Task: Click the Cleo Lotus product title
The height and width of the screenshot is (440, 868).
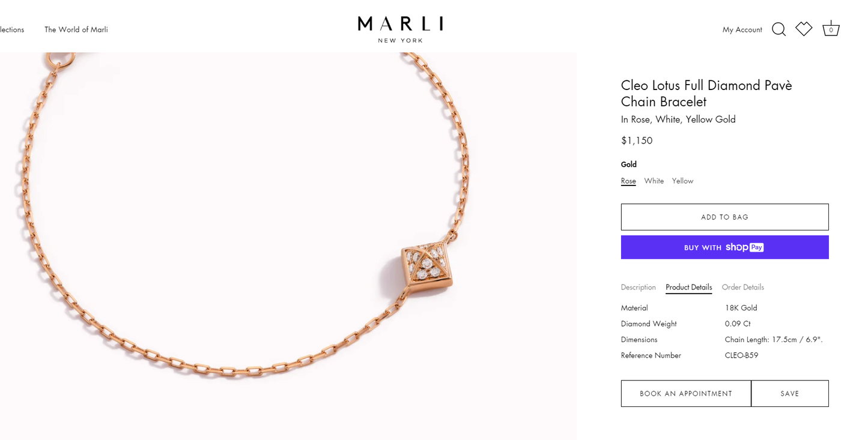Action: pyautogui.click(x=706, y=93)
